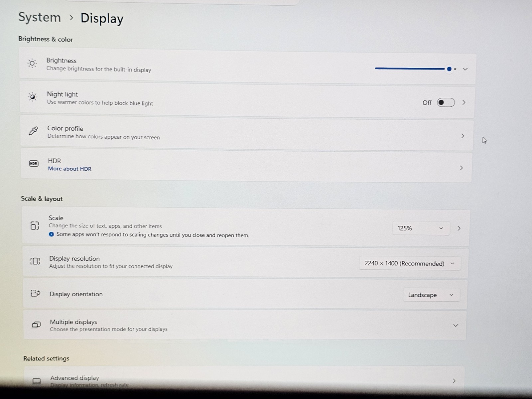Click the Scale & layout heading
Screen dimensions: 532x399
pos(42,199)
